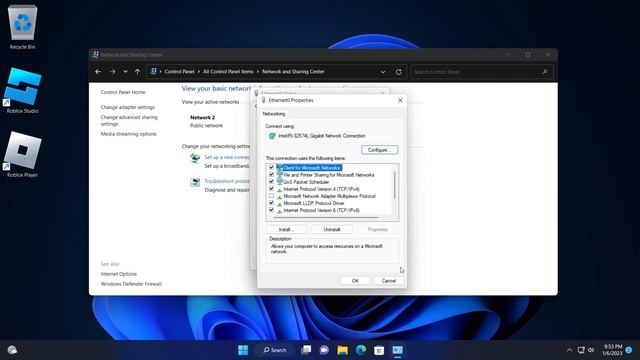Click the Troubleshoot problems icon

[195, 182]
